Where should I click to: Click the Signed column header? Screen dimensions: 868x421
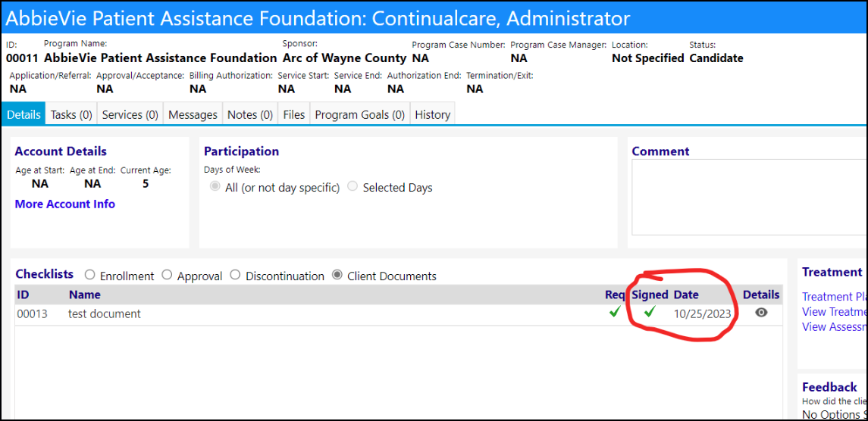tap(650, 295)
